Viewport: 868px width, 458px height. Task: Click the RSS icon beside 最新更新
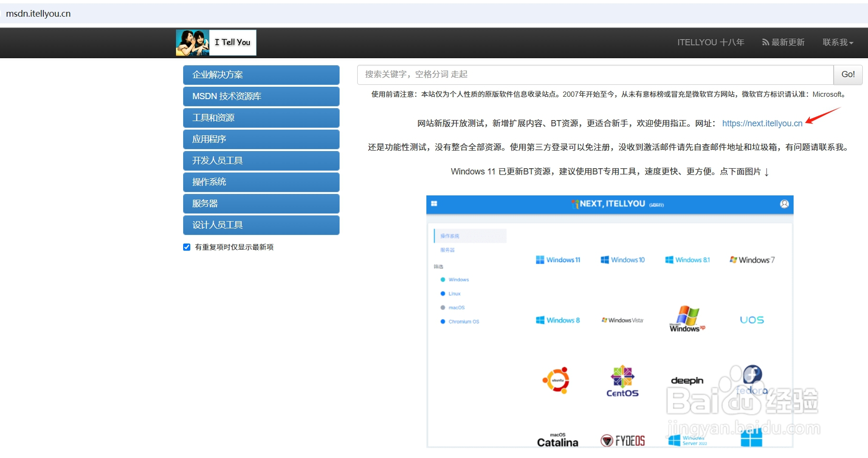tap(765, 42)
